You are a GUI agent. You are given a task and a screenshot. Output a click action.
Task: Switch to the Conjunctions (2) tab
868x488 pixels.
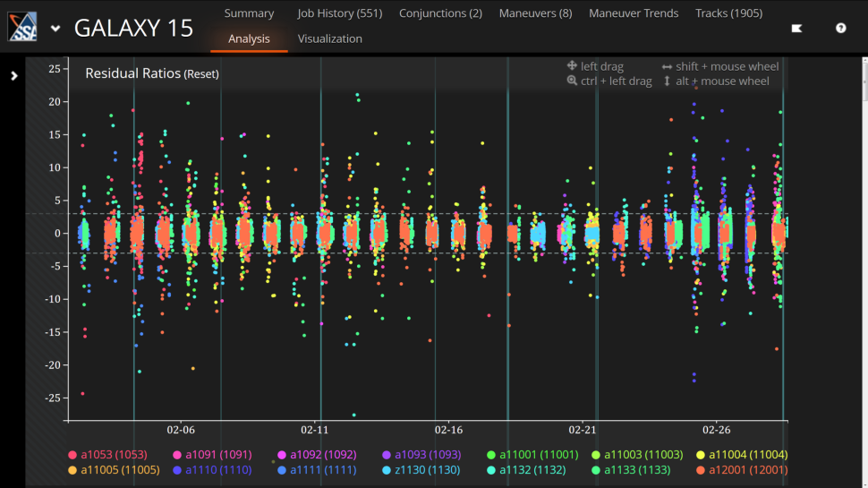440,13
